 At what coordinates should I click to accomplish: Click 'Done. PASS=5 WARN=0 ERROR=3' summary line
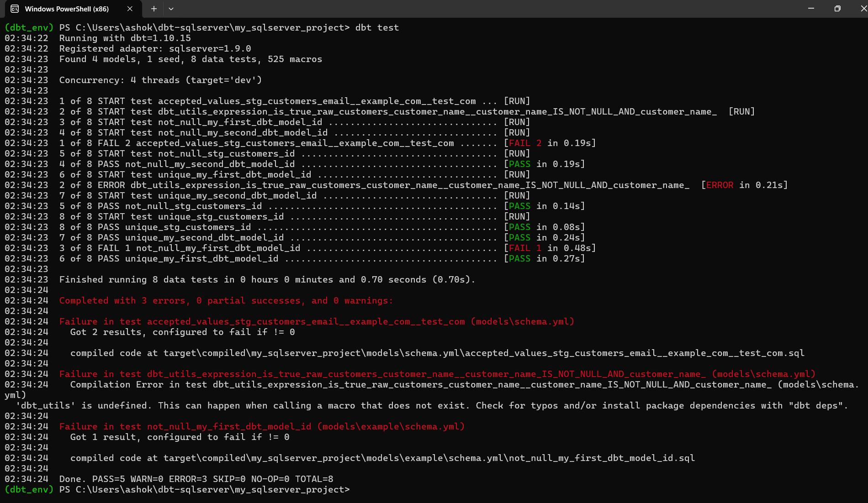point(196,479)
